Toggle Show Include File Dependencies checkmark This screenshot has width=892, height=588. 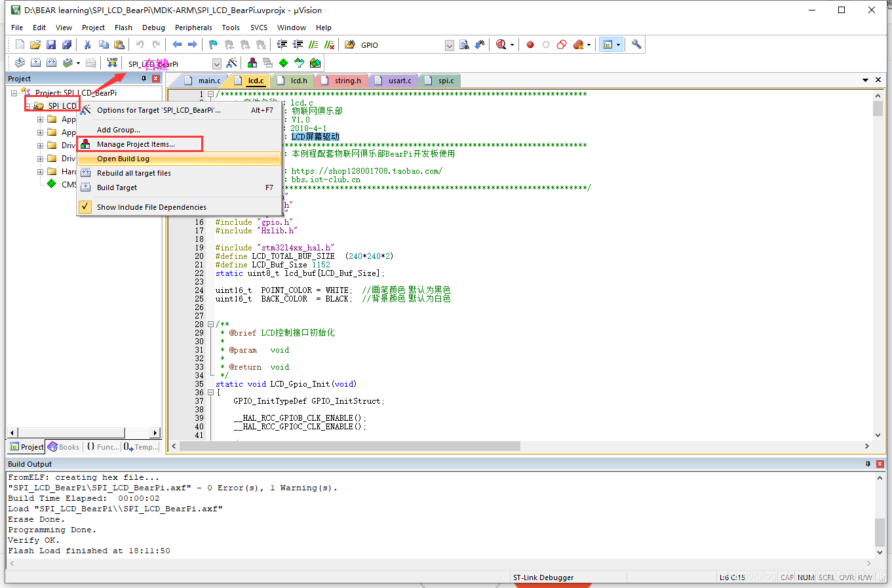tap(85, 206)
